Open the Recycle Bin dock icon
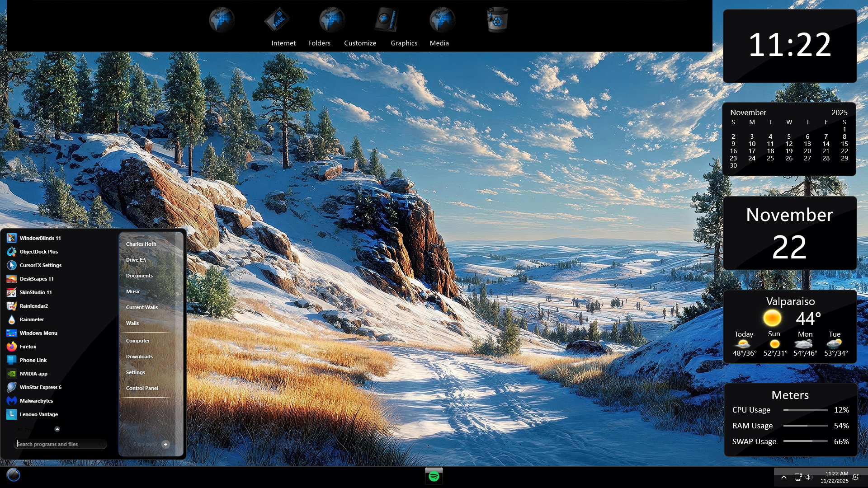The image size is (868, 488). click(497, 20)
